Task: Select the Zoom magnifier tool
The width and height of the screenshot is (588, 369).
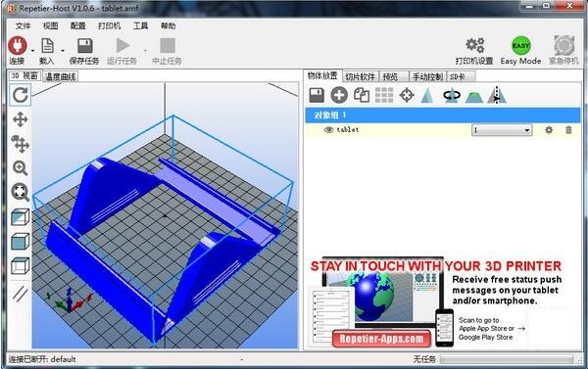Action: tap(21, 168)
